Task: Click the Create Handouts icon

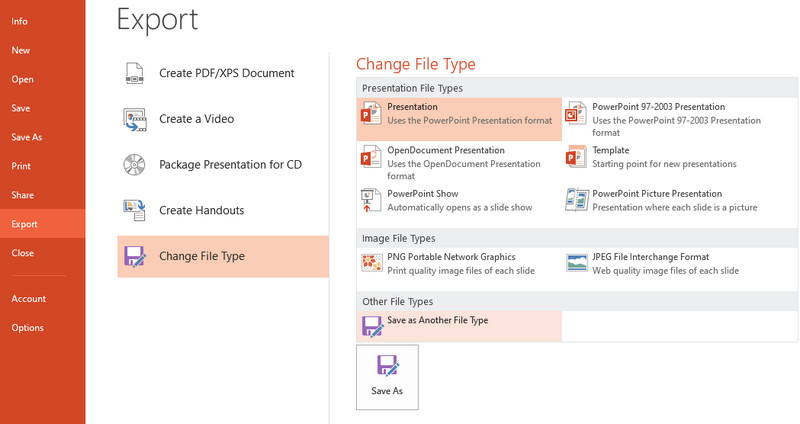Action: pyautogui.click(x=134, y=210)
